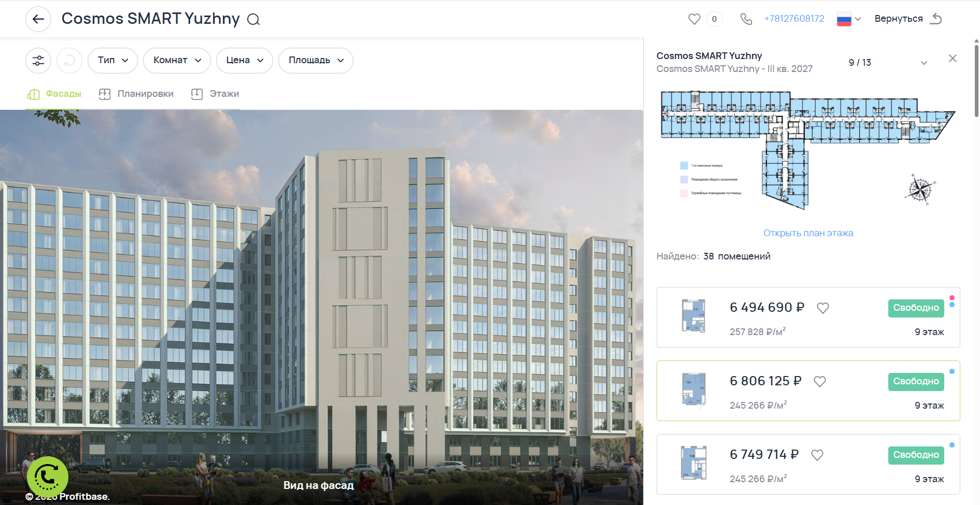Click the side panel vertical scrollbar
Image resolution: width=980 pixels, height=505 pixels.
tap(976, 80)
